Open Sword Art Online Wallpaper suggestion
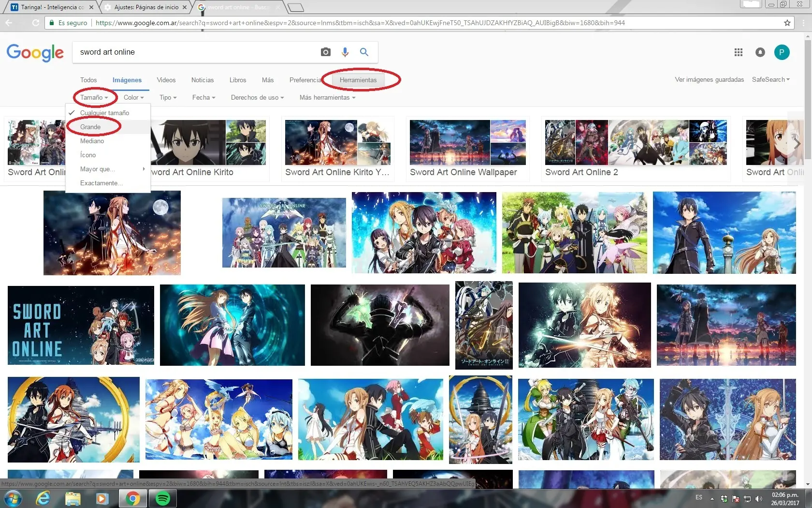Image resolution: width=812 pixels, height=508 pixels. 467,149
